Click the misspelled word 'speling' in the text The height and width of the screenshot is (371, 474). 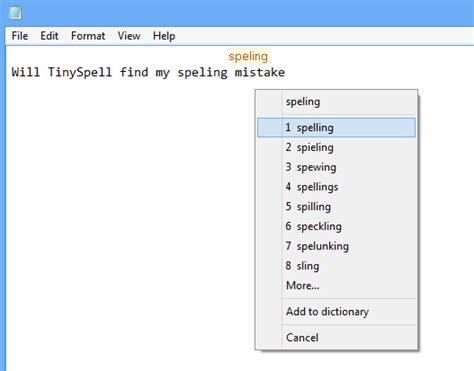coord(202,72)
